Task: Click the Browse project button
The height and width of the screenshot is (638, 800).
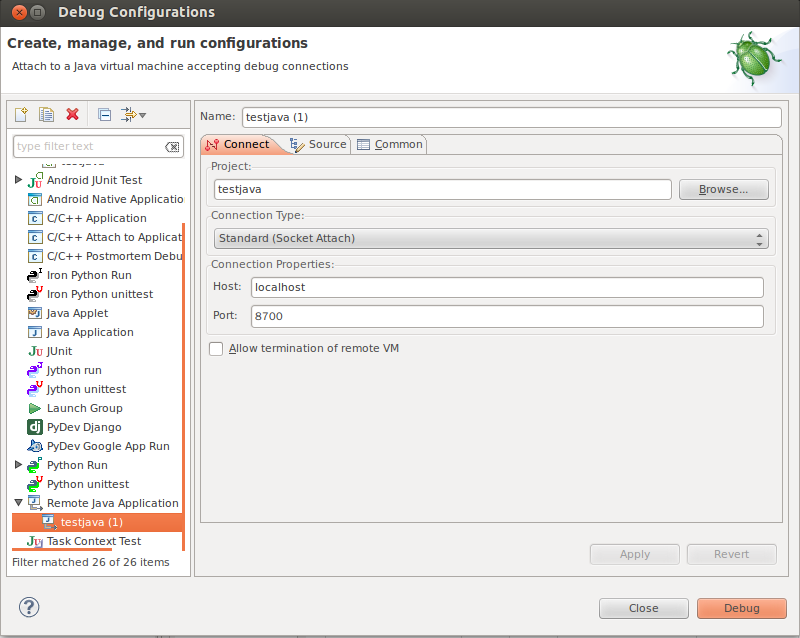Action: tap(723, 189)
